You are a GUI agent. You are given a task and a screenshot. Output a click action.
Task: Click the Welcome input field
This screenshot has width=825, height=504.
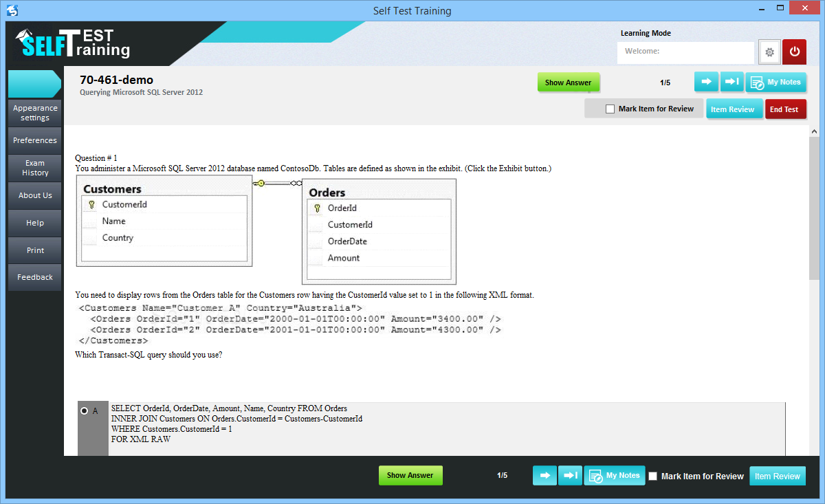pyautogui.click(x=685, y=52)
